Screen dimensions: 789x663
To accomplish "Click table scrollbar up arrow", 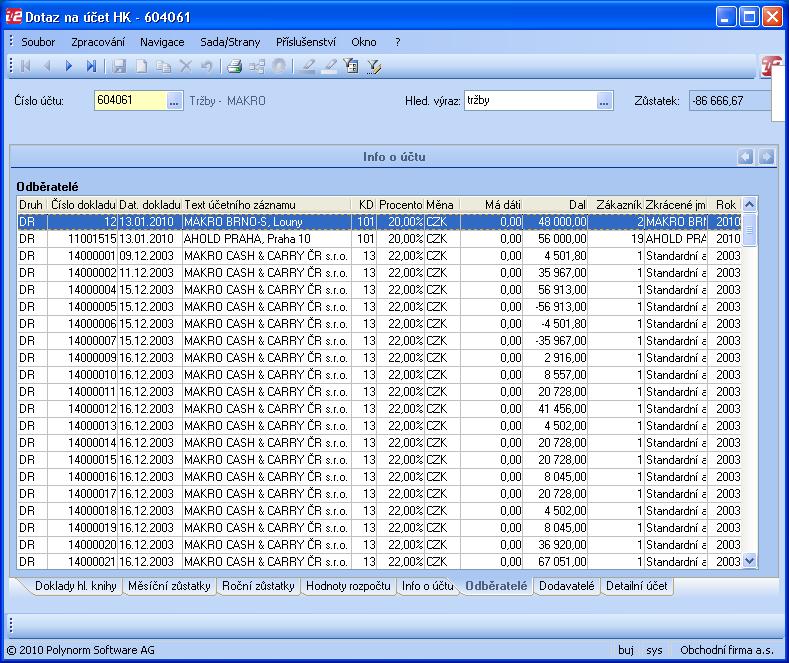I will point(750,205).
